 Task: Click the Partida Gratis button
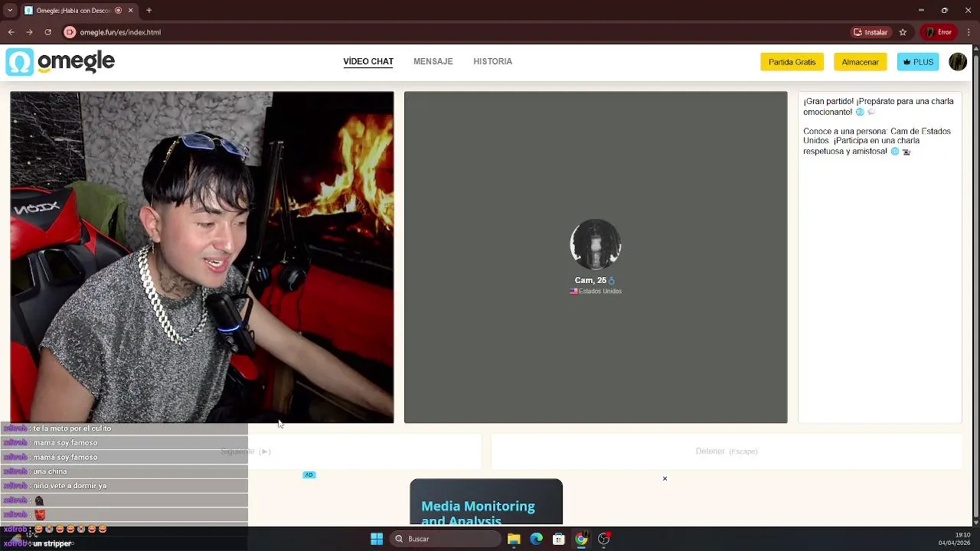pyautogui.click(x=792, y=62)
